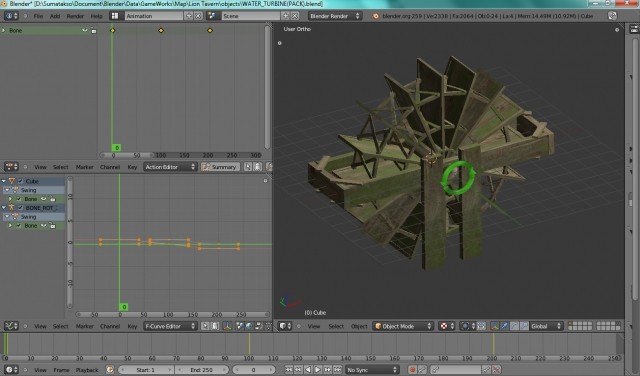640x376 pixels.
Task: Jump to start of the frame range
Action: (x=289, y=369)
